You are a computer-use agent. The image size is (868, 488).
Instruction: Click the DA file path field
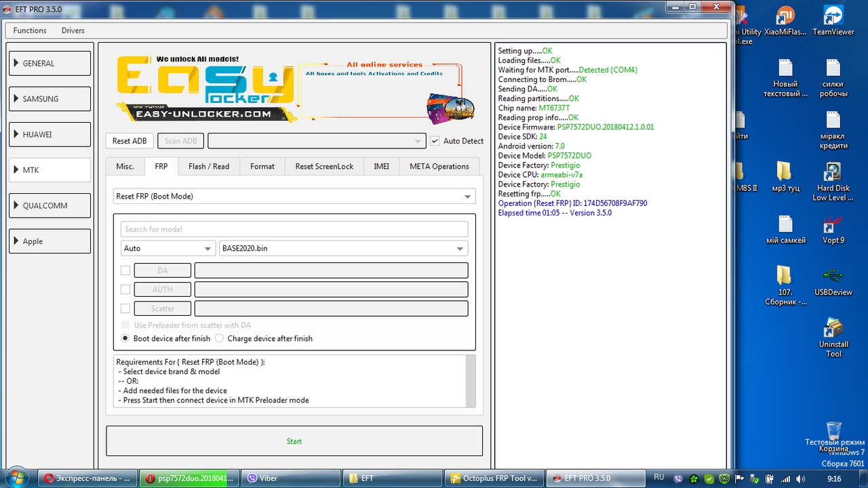point(332,270)
